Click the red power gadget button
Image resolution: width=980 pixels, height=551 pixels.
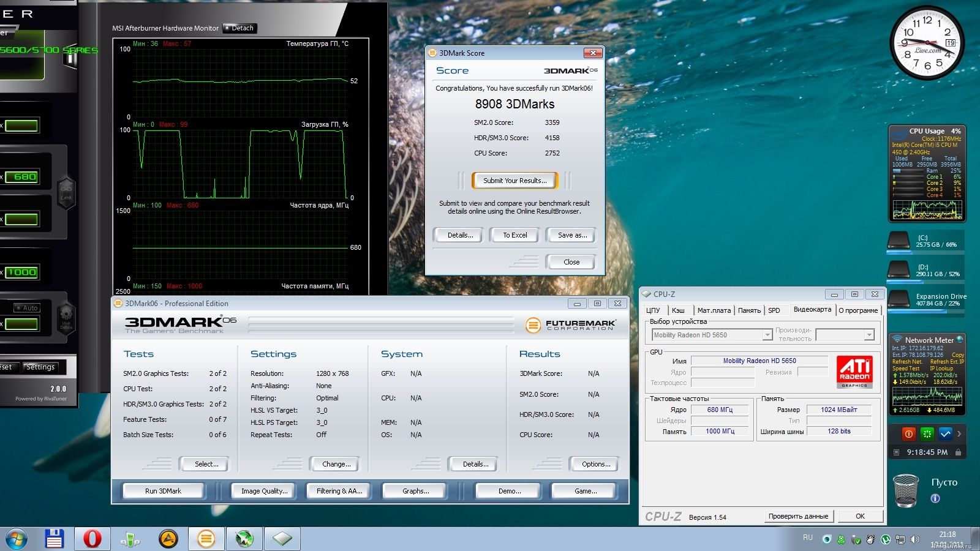pyautogui.click(x=909, y=433)
